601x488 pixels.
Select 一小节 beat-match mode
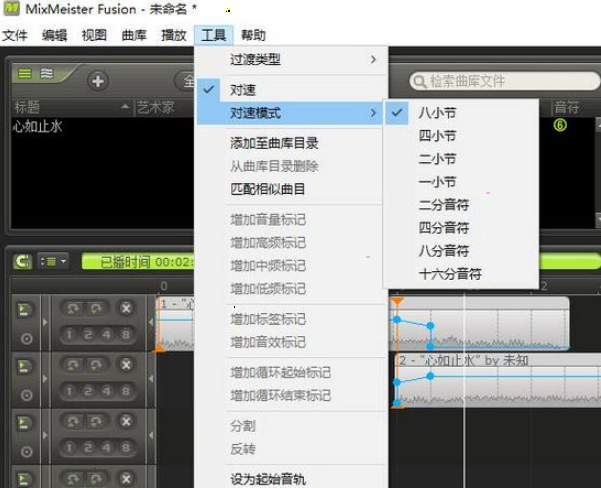(460, 182)
